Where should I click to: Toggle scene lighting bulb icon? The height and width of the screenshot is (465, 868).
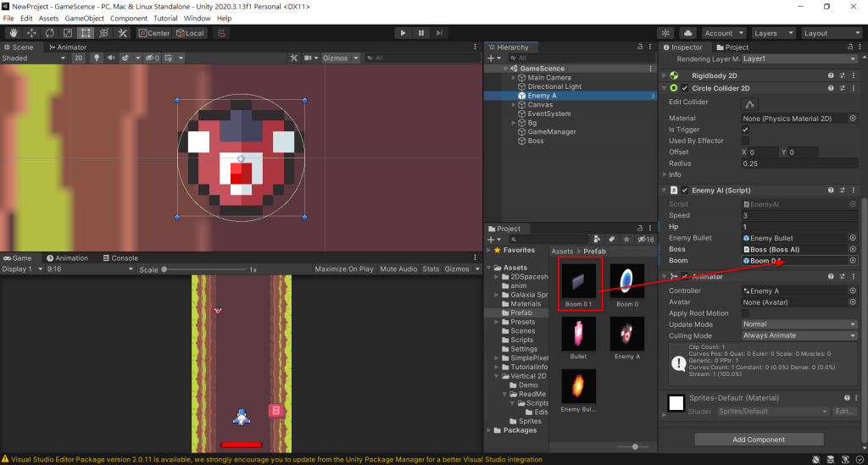[x=97, y=58]
